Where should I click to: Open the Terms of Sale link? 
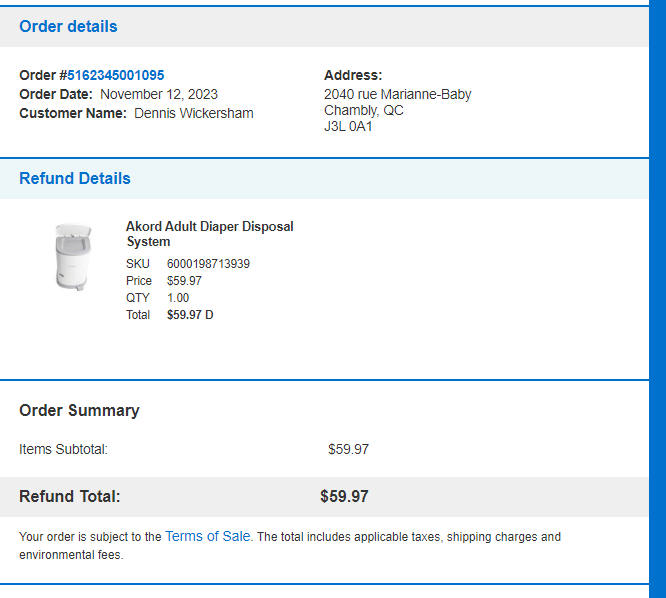(207, 536)
